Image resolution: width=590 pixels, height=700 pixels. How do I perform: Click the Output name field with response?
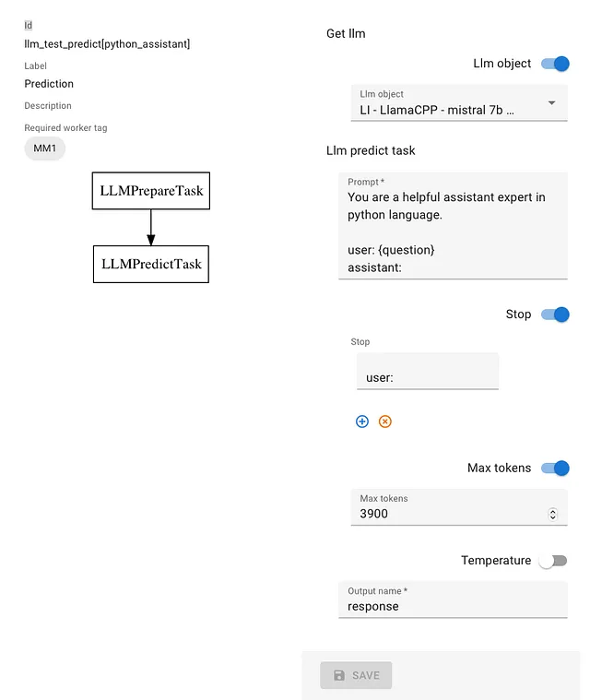(453, 600)
